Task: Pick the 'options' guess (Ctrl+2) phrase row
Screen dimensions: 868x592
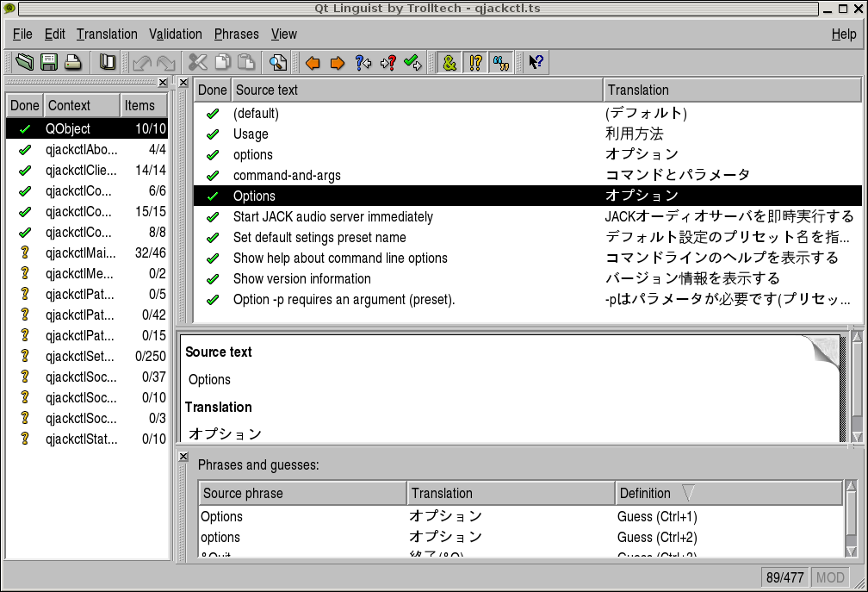Action: point(520,537)
